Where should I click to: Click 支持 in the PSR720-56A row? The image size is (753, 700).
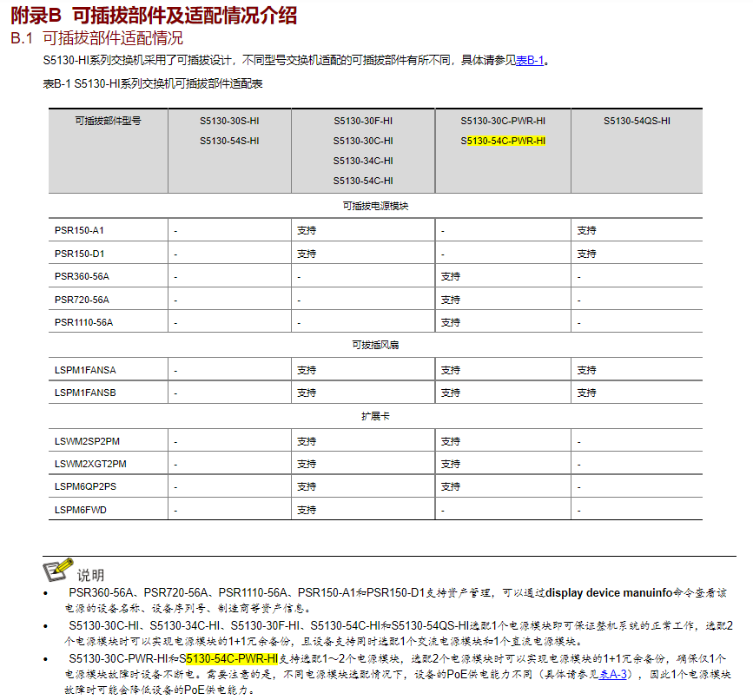pyautogui.click(x=451, y=300)
